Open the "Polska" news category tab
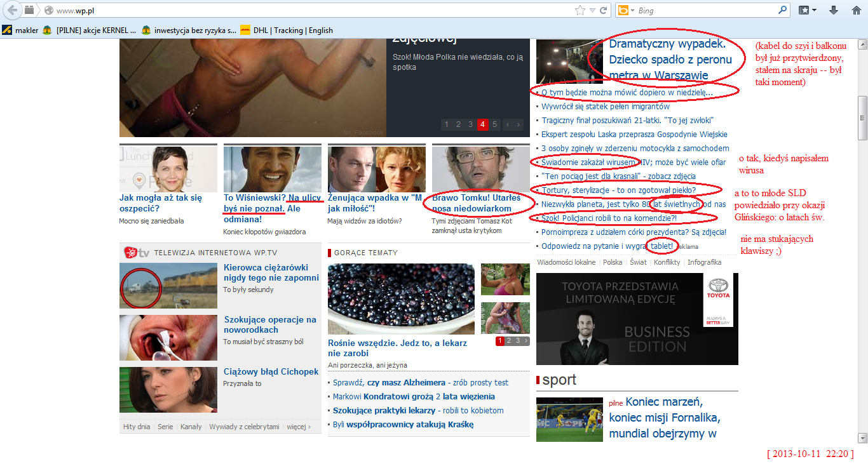868x466 pixels. [613, 262]
